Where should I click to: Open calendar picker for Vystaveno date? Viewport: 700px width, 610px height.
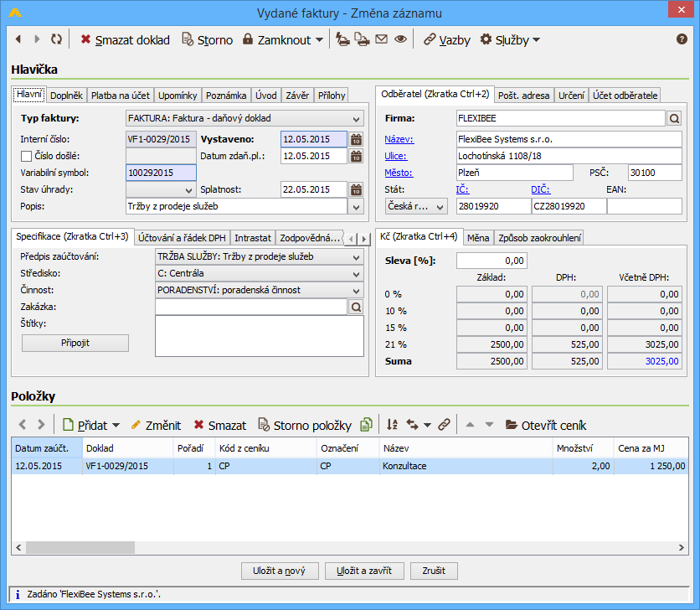(356, 139)
